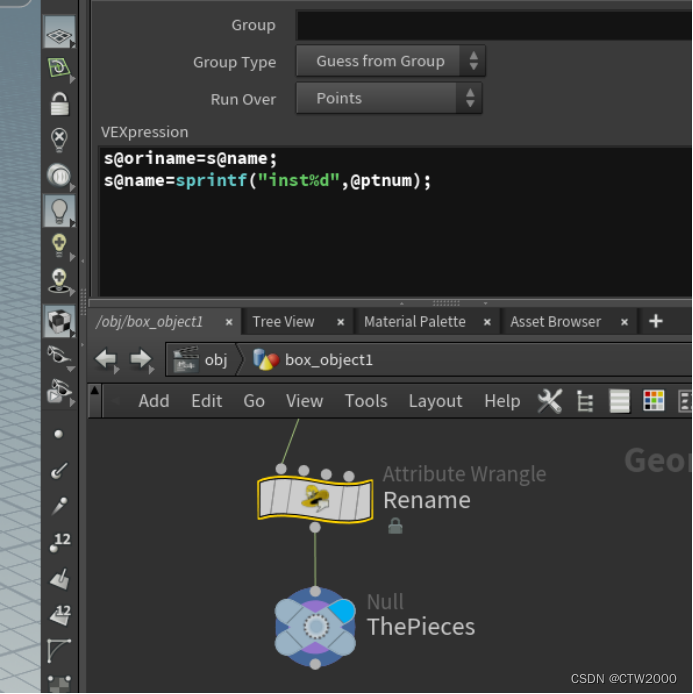This screenshot has height=694, width=693.
Task: Close the Material Palette tab
Action: (487, 322)
